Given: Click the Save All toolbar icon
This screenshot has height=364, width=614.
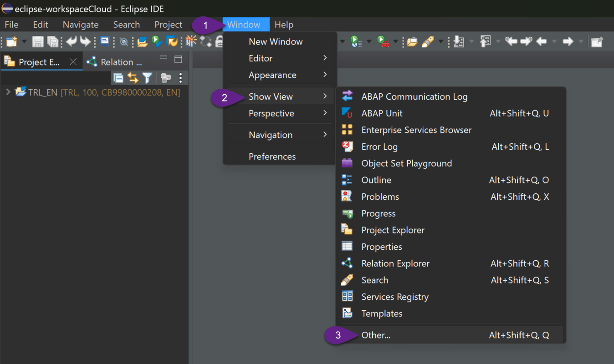Looking at the screenshot, I should [53, 42].
